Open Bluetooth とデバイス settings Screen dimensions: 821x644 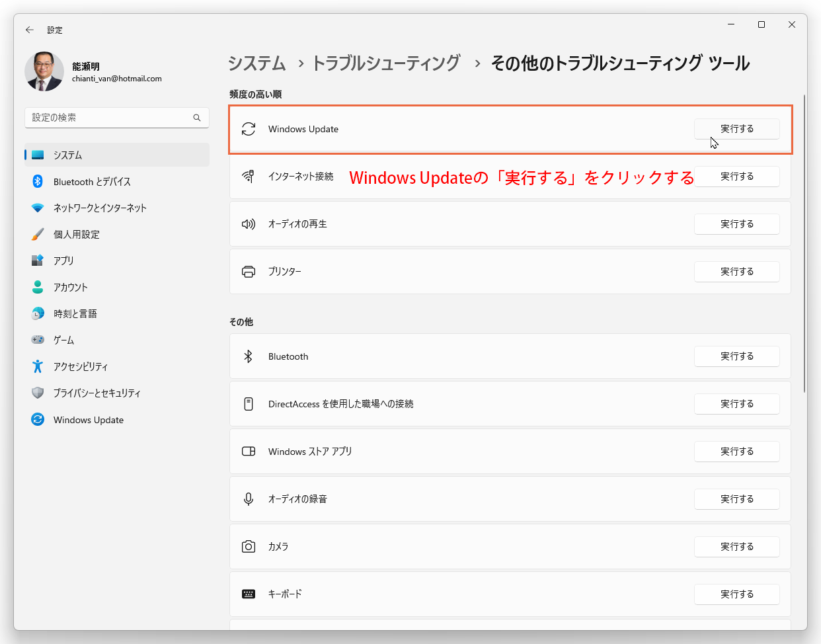coord(92,182)
